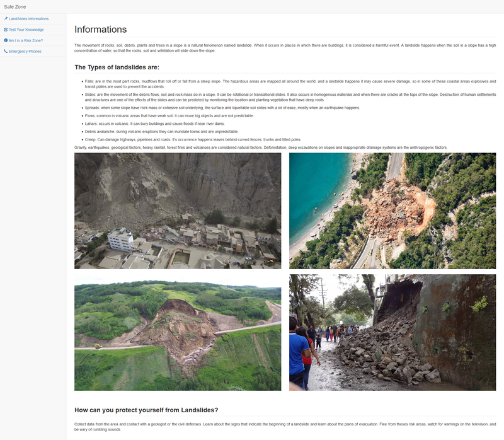Viewport: 504px width, 440px height.
Task: Click the "How can you protect yourself" heading
Action: coord(146,410)
